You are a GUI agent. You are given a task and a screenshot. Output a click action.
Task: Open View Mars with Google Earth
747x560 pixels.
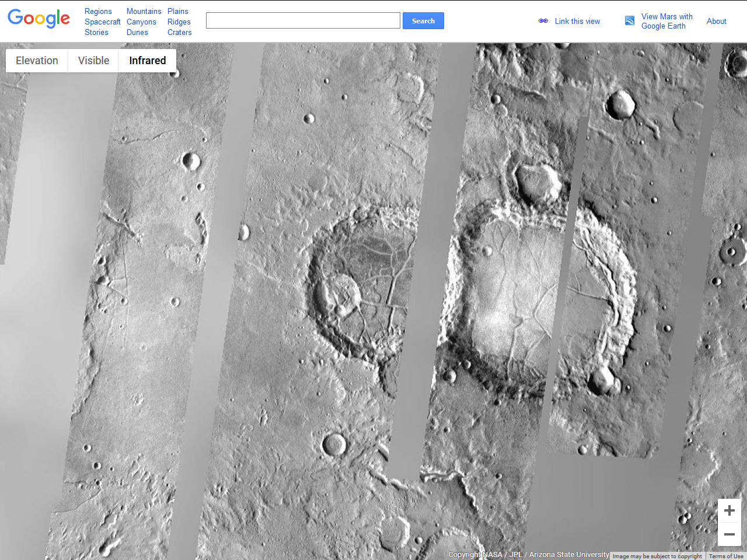(x=667, y=21)
